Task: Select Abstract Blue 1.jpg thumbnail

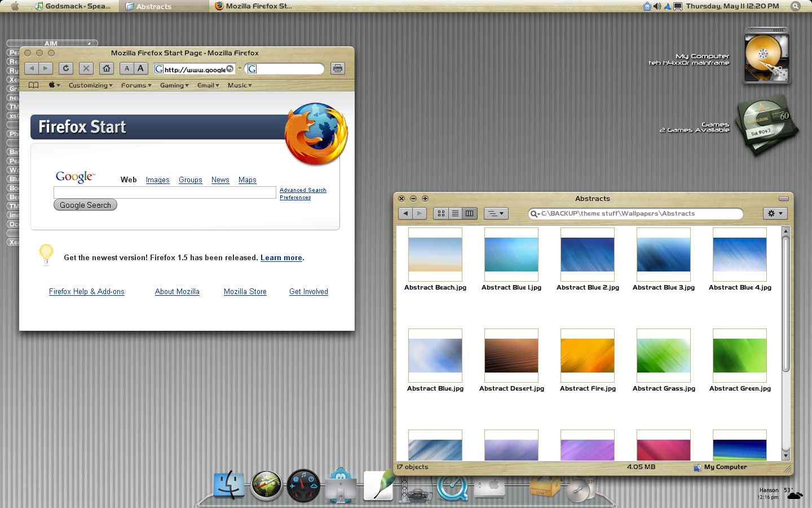Action: [511, 255]
